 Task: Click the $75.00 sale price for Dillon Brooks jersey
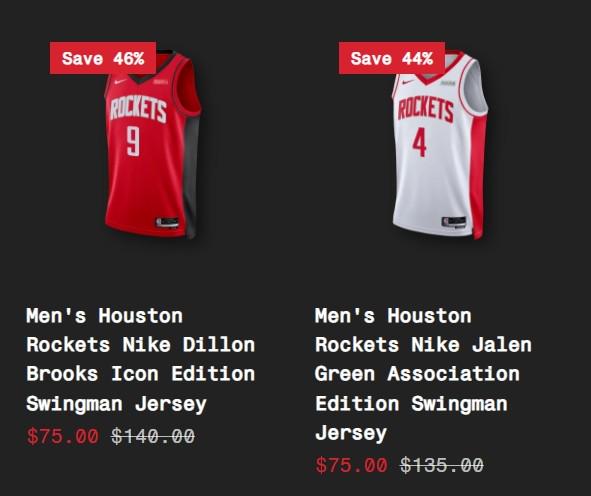coord(63,436)
